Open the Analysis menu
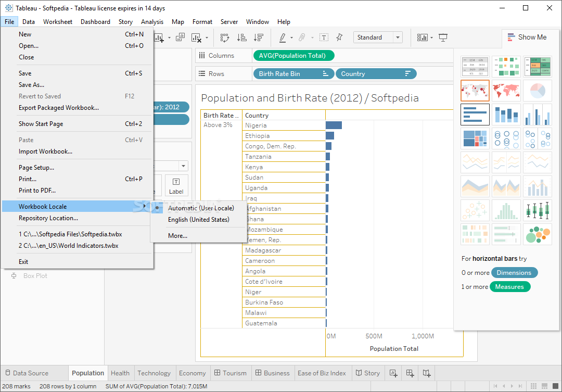The width and height of the screenshot is (562, 392). click(x=152, y=22)
